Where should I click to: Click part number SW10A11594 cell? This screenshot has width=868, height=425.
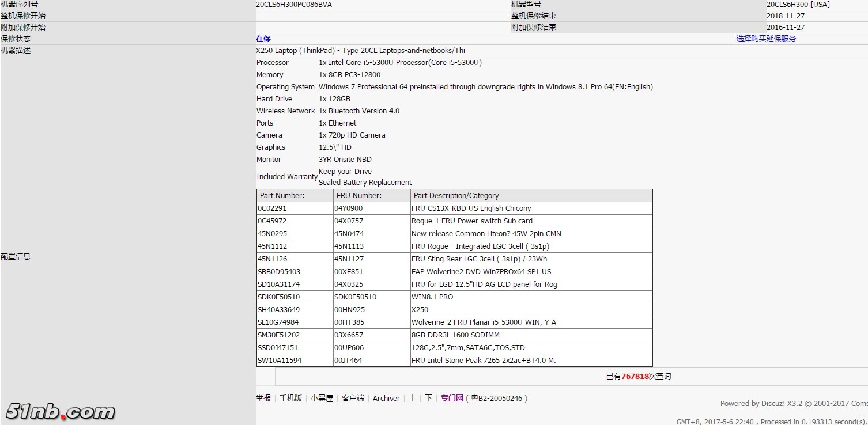[295, 361]
